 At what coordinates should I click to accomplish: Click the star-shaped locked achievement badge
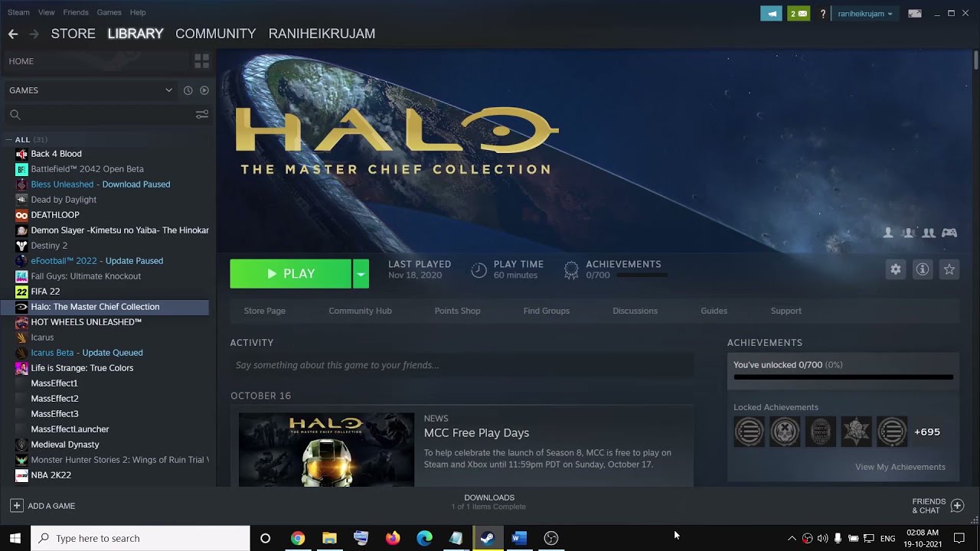(x=856, y=432)
